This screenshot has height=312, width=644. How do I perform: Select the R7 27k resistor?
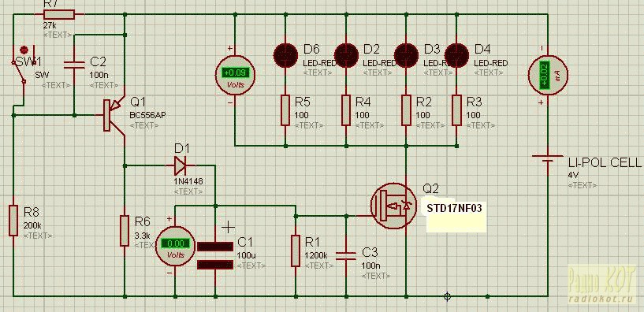pyautogui.click(x=59, y=15)
